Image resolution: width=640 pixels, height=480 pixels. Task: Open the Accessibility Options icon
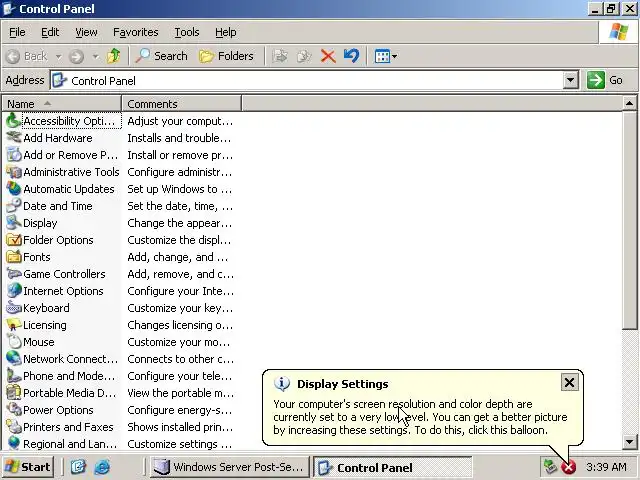pos(14,121)
